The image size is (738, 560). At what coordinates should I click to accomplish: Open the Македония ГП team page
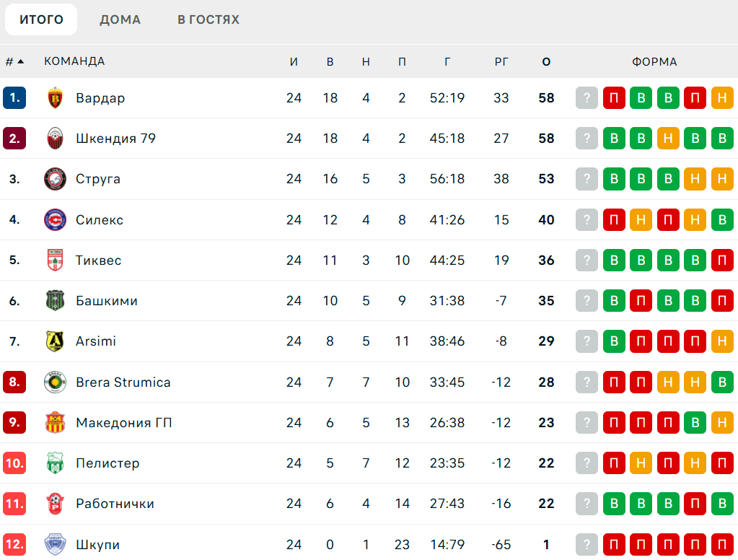pyautogui.click(x=123, y=423)
